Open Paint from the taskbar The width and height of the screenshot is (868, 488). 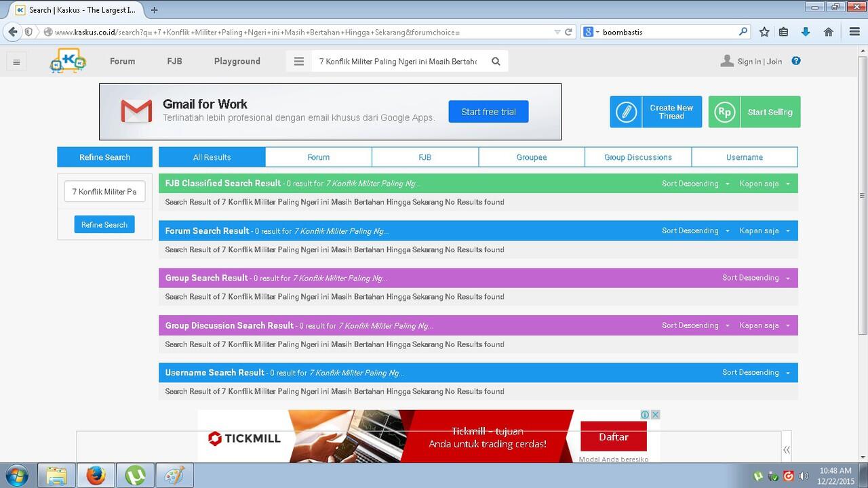point(174,475)
